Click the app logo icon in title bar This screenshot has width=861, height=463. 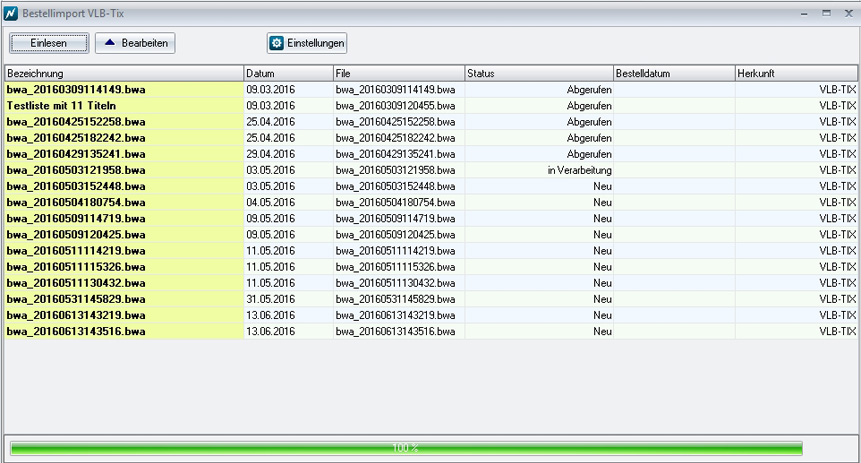click(x=11, y=13)
